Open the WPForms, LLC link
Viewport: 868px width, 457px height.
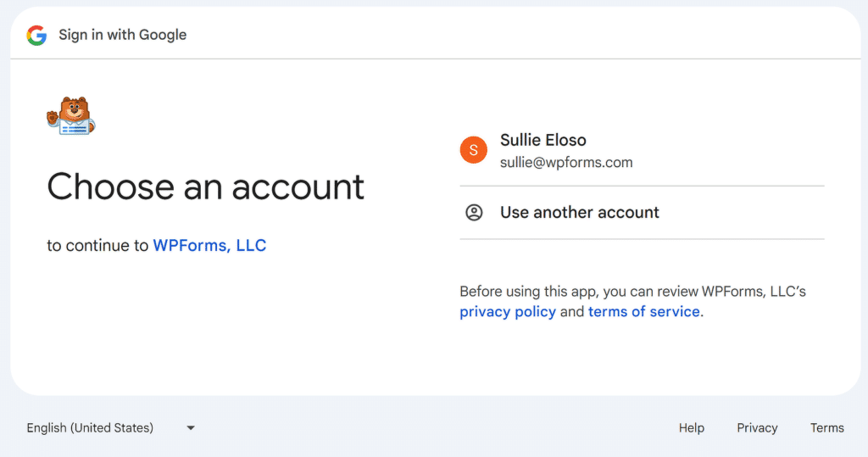209,246
